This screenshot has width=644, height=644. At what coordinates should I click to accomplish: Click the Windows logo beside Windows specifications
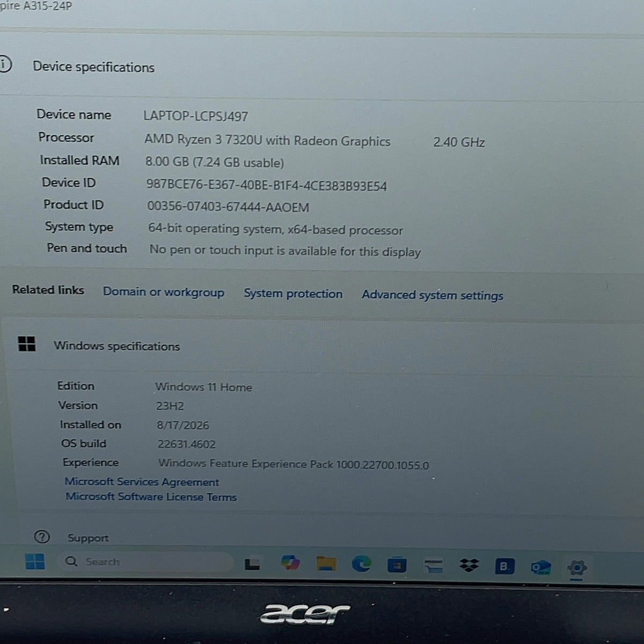tap(27, 344)
